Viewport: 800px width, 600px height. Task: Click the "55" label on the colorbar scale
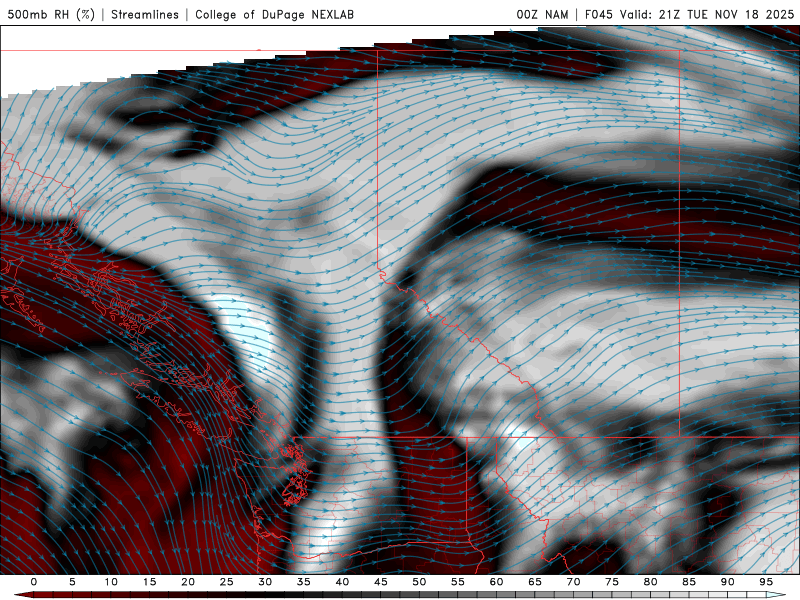click(458, 582)
